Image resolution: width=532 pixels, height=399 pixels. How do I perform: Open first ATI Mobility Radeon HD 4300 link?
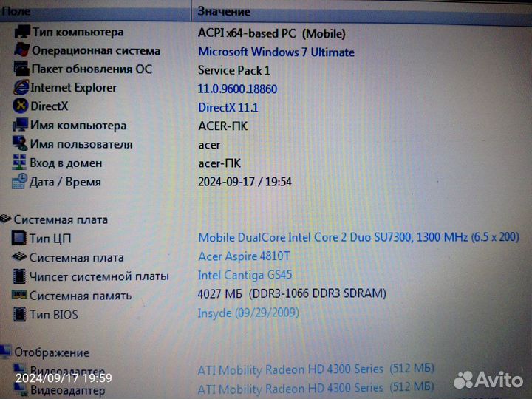coord(316,369)
